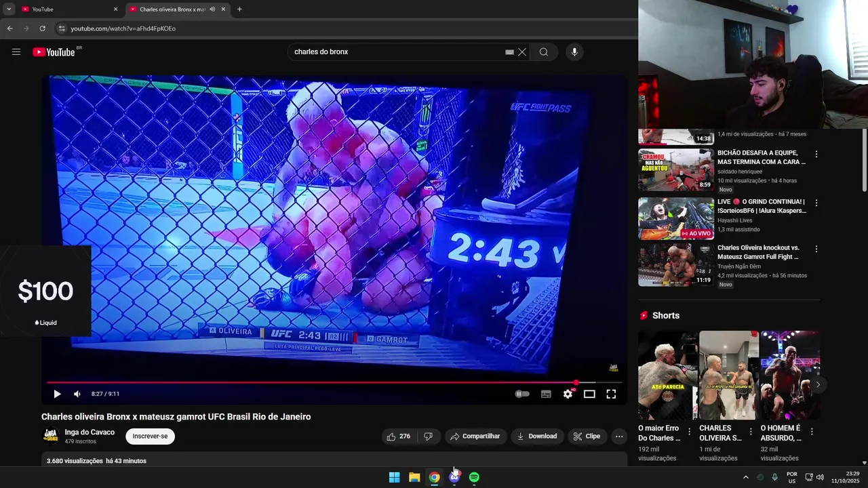Open File Explorer from the taskbar
The height and width of the screenshot is (488, 868).
[x=414, y=477]
